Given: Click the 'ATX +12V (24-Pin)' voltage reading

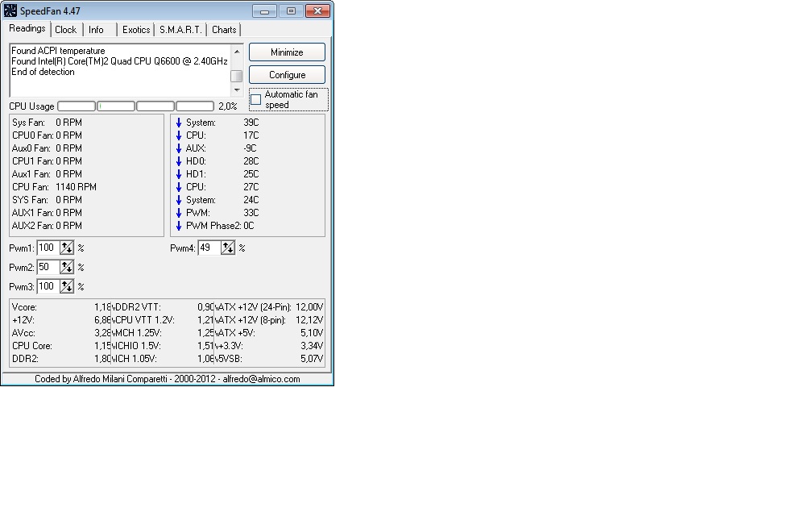Looking at the screenshot, I should [269, 307].
